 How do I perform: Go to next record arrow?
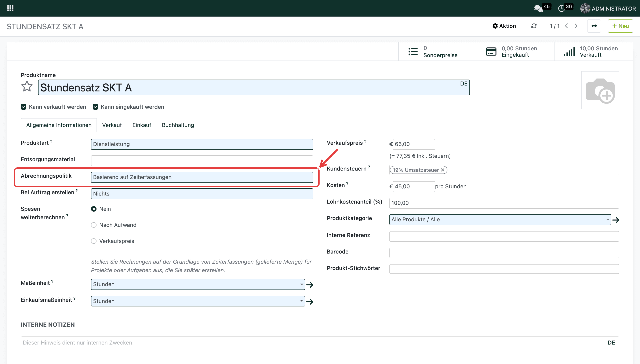click(x=576, y=26)
